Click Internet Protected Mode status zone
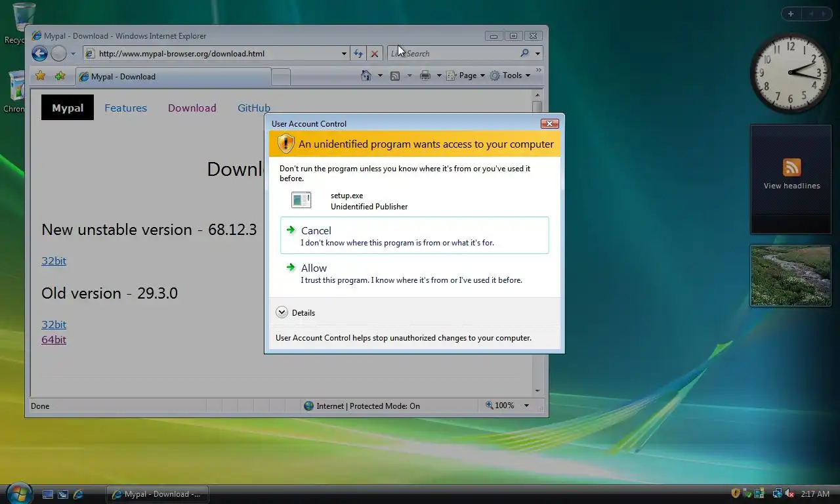Image resolution: width=840 pixels, height=504 pixels. 362,406
